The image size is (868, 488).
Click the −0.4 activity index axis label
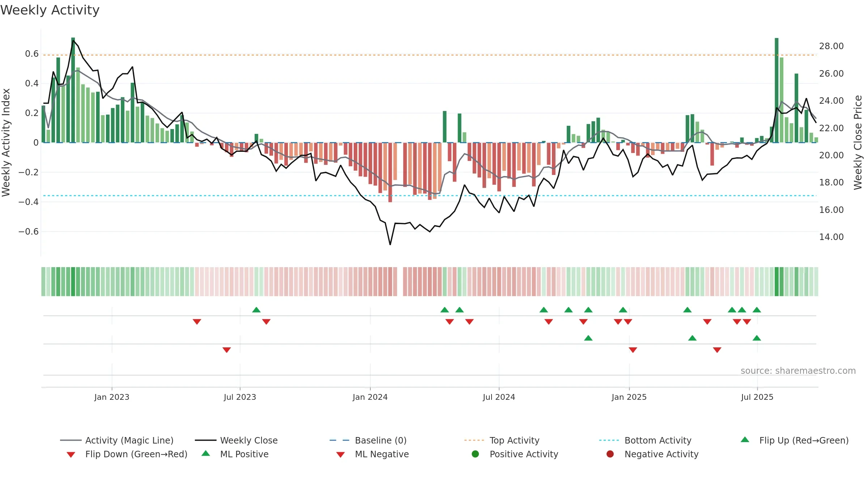point(29,202)
